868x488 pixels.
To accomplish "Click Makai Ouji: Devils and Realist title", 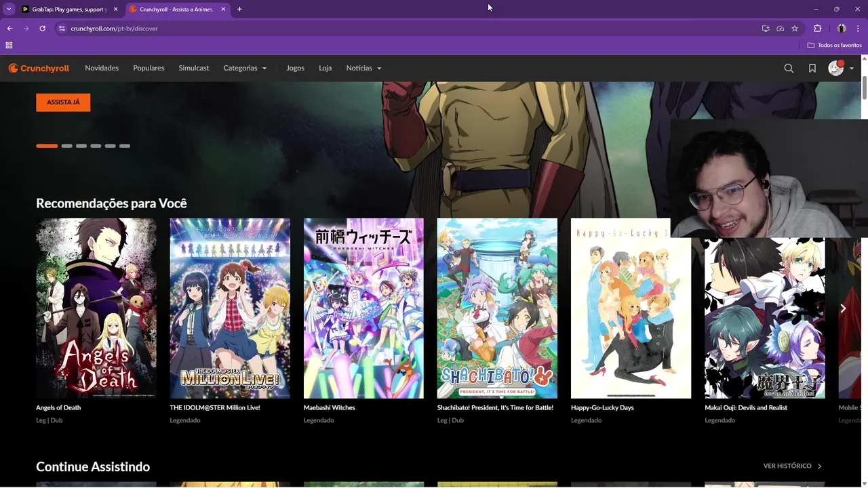I will (746, 408).
